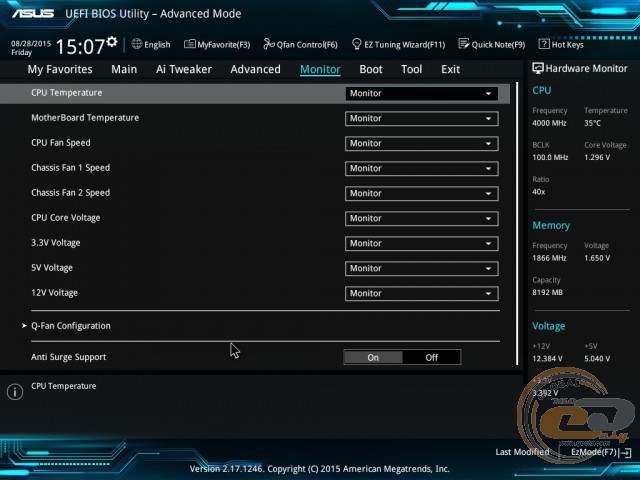Click Quick Note(F9) label

pos(498,44)
